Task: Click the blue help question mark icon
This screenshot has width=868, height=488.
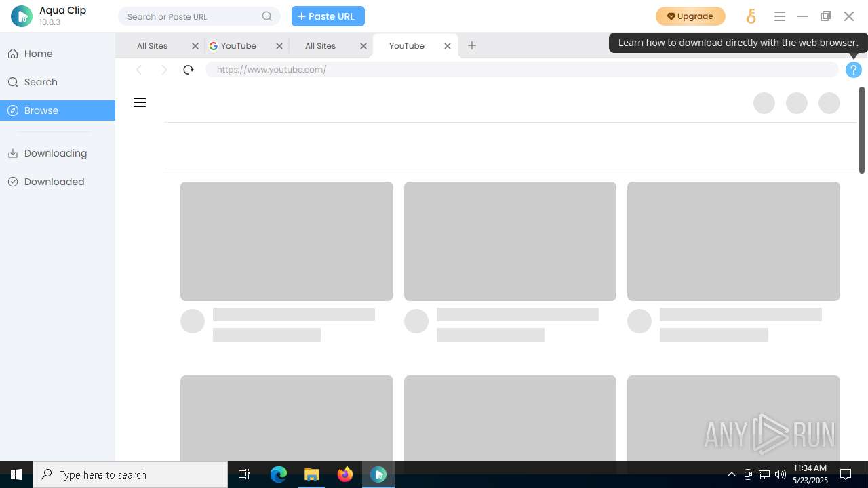Action: (x=854, y=70)
